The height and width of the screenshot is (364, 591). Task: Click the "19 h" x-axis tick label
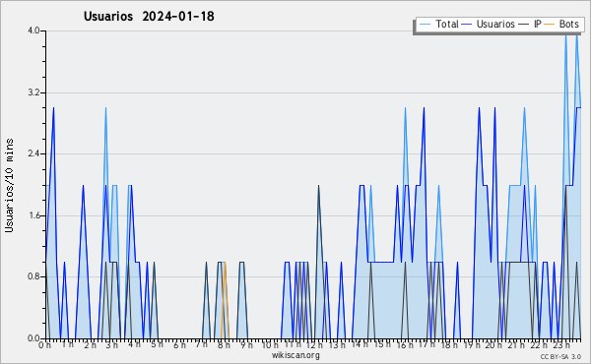[x=472, y=345]
